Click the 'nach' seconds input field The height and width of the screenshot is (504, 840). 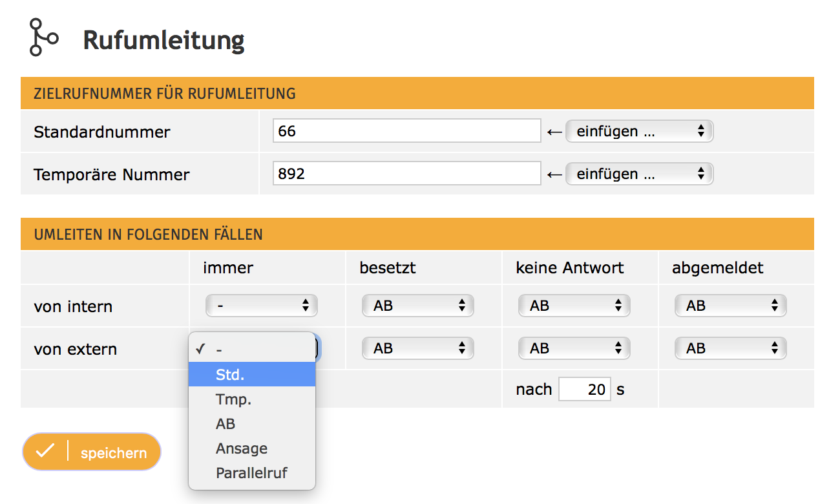pos(585,389)
